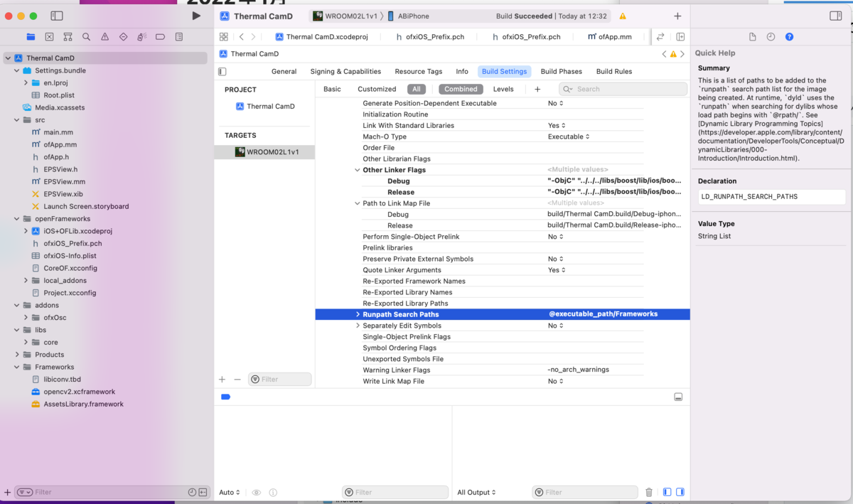
Task: Open the issue navigator warning icon
Action: tap(104, 37)
